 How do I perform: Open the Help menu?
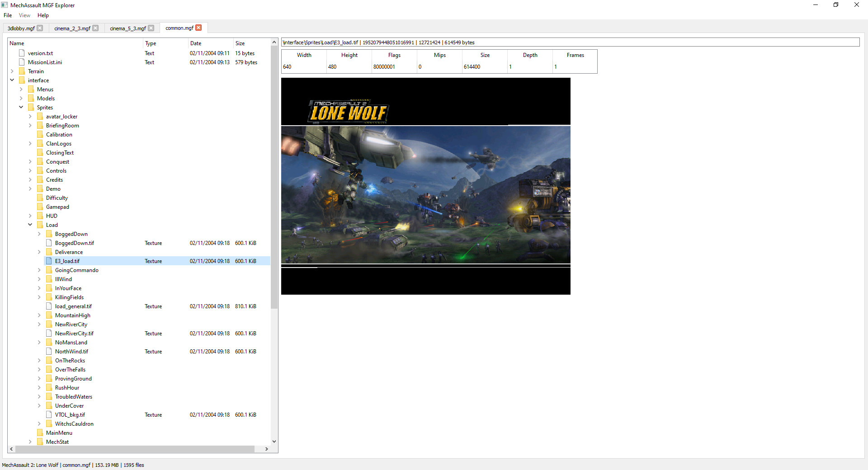tap(43, 15)
